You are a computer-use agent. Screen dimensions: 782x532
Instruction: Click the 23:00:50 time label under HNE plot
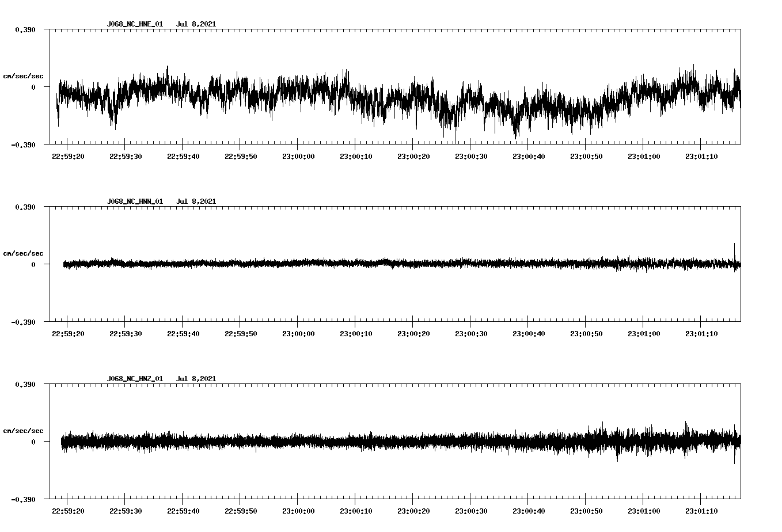(x=586, y=157)
